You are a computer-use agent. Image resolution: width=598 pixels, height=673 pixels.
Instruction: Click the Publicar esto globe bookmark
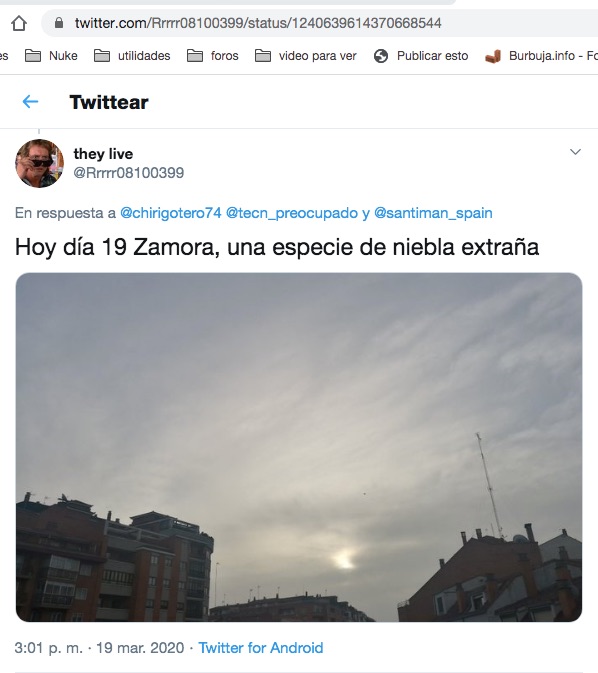tap(421, 56)
